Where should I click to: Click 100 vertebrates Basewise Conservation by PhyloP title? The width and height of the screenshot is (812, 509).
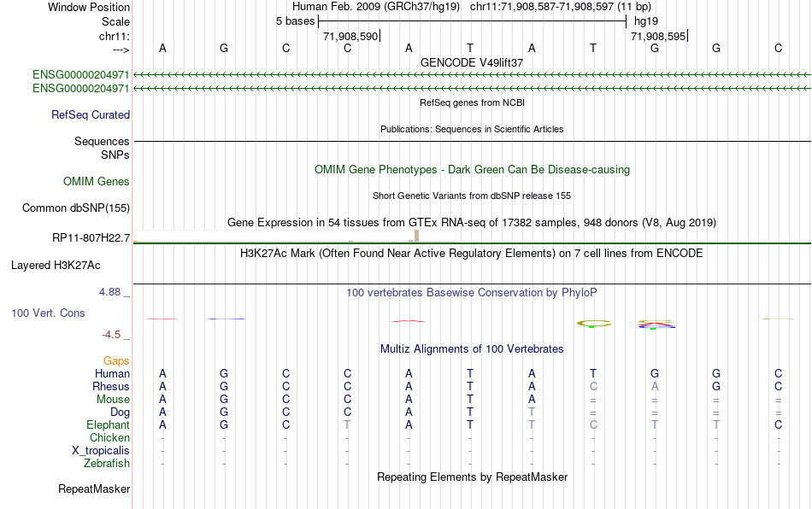pyautogui.click(x=472, y=292)
